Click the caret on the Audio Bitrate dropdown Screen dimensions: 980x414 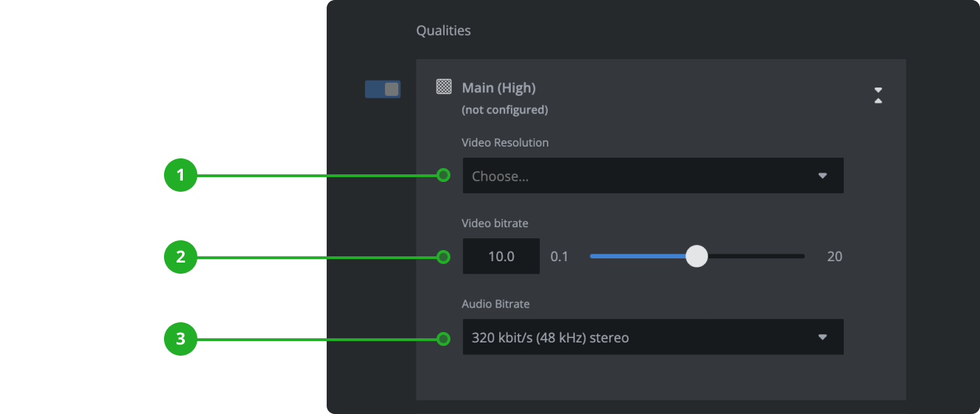(823, 337)
